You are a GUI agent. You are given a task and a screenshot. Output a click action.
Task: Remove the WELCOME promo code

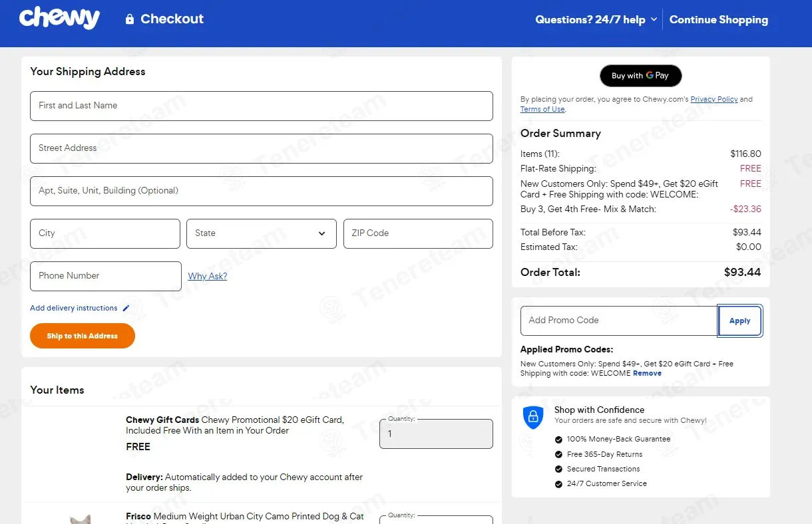(647, 373)
